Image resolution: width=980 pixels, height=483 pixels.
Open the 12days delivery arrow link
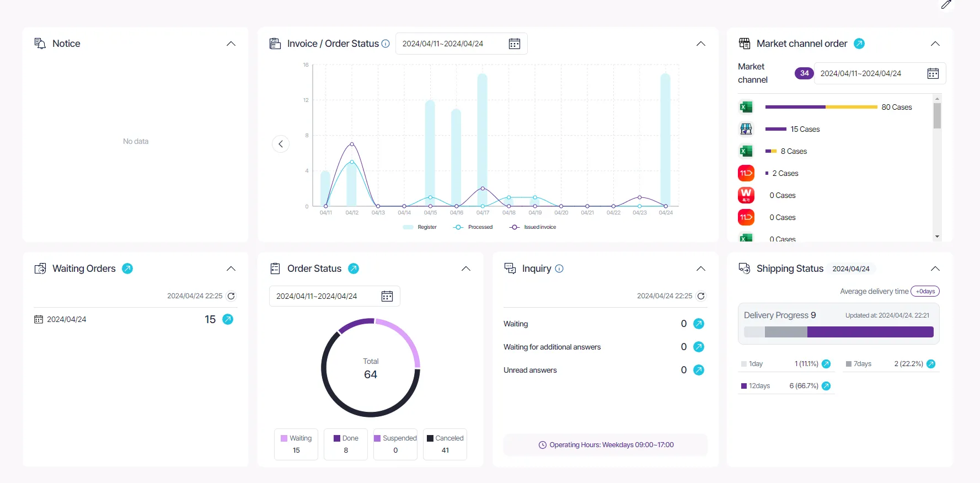tap(826, 386)
